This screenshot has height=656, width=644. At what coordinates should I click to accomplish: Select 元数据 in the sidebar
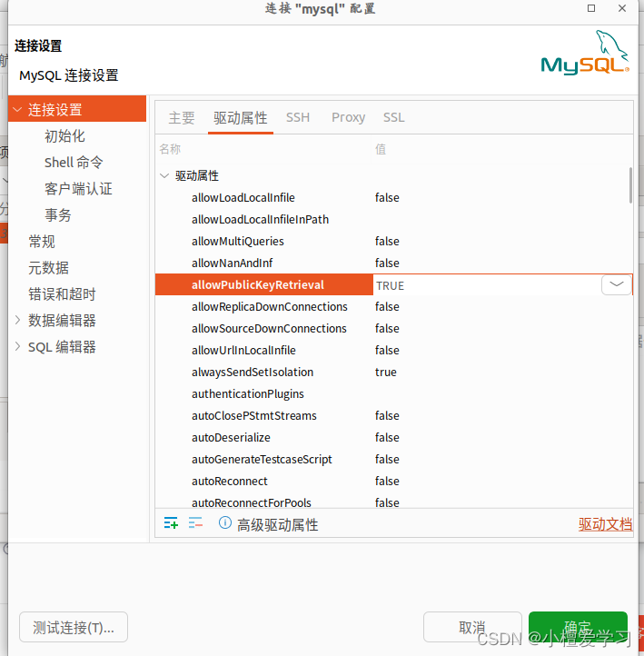coord(48,268)
